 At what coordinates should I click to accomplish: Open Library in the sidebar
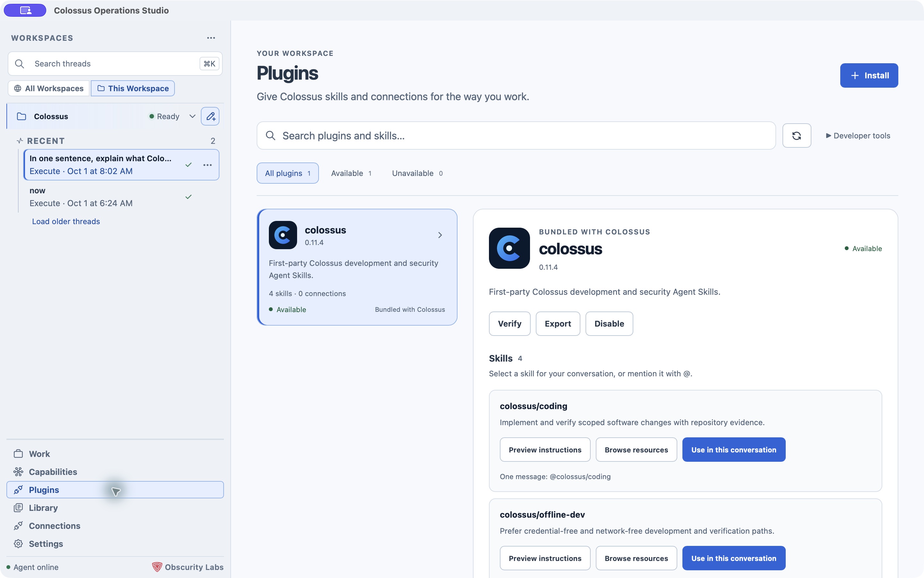click(115, 508)
